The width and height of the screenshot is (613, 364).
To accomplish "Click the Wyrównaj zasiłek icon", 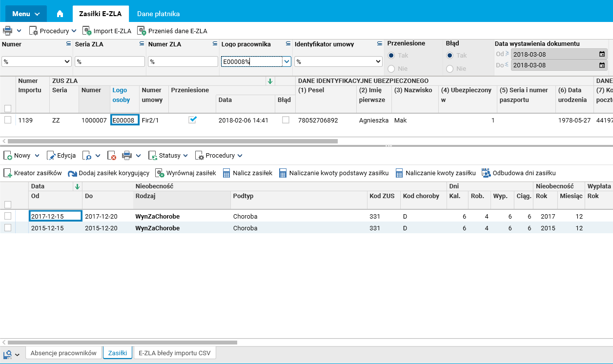I will tap(160, 173).
